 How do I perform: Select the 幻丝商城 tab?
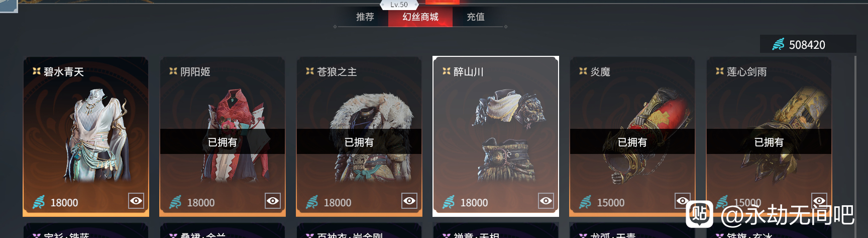420,17
